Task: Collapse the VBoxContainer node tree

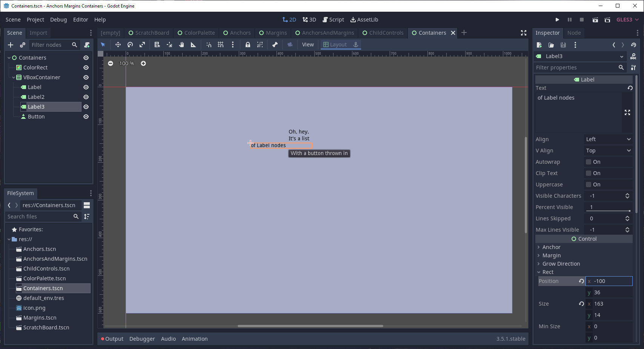Action: 14,77
